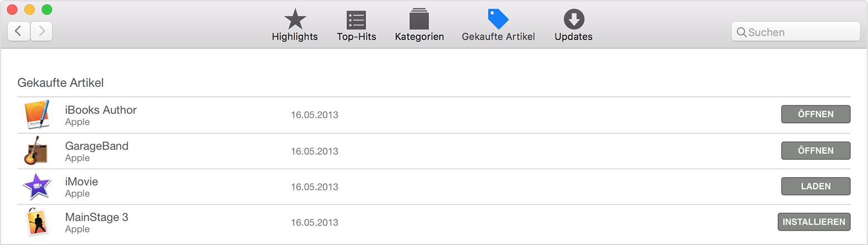The width and height of the screenshot is (868, 245).
Task: Click the iMovie star app icon
Action: tap(37, 187)
